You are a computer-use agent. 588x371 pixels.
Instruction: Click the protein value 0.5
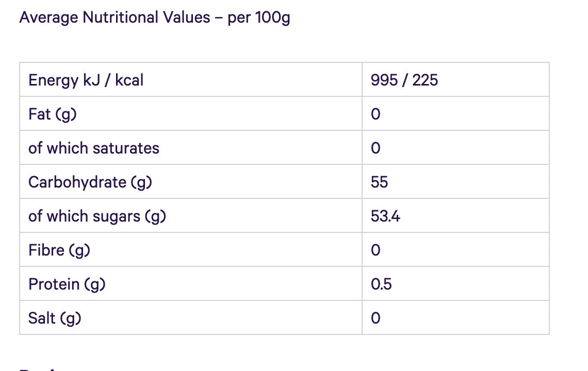tap(381, 284)
